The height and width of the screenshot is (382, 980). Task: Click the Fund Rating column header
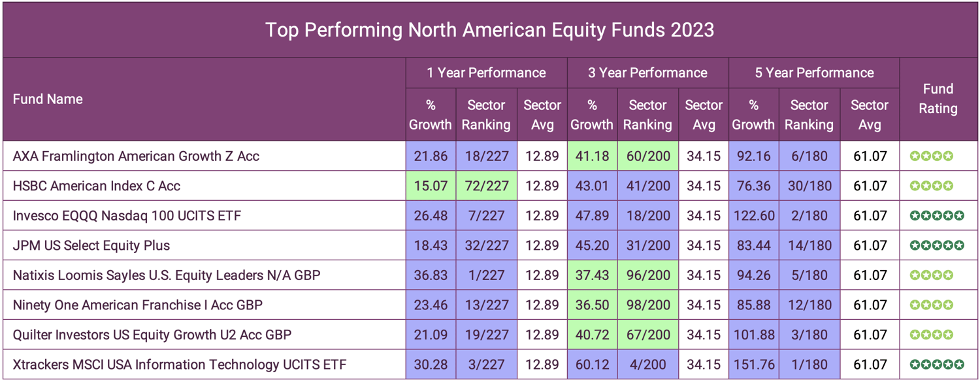[938, 99]
